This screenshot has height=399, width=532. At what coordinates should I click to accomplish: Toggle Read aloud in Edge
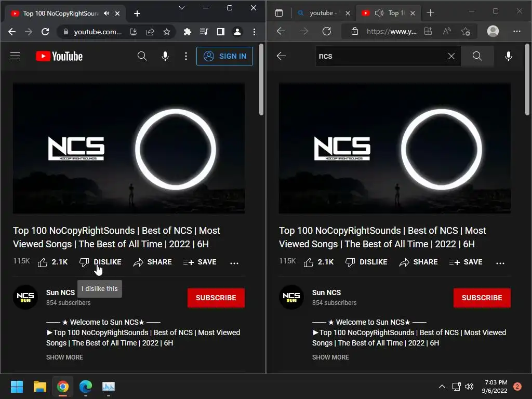(447, 31)
